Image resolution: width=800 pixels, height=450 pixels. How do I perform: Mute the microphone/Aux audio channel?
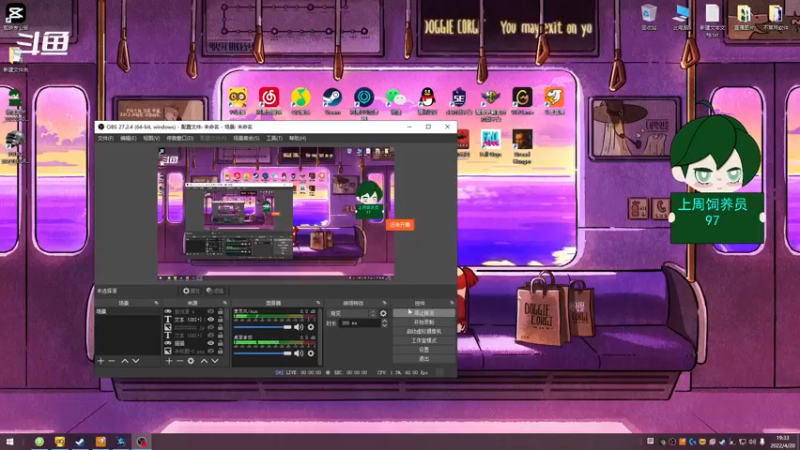pyautogui.click(x=298, y=327)
